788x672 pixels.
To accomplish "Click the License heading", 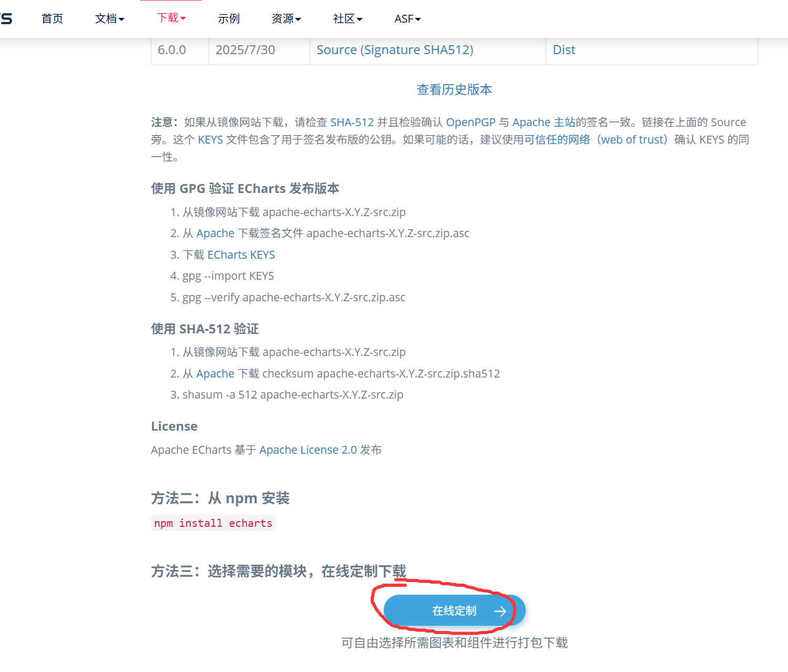I will point(174,426).
